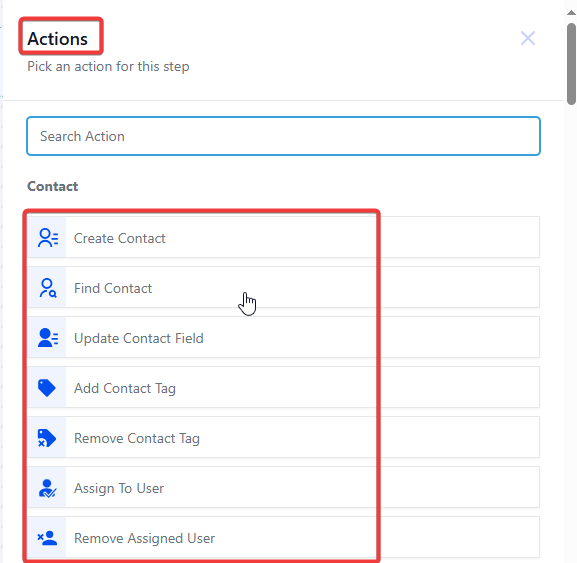Select the Add Contact Tag action
The height and width of the screenshot is (563, 577).
(283, 387)
